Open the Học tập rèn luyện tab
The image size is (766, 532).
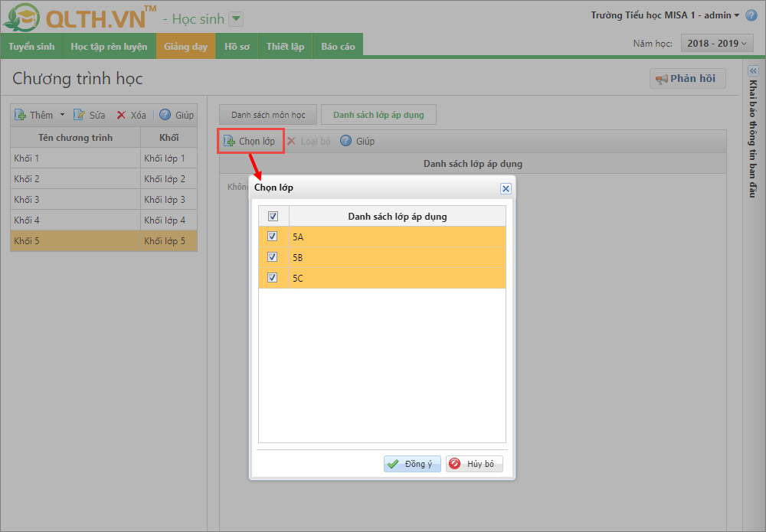[x=109, y=47]
